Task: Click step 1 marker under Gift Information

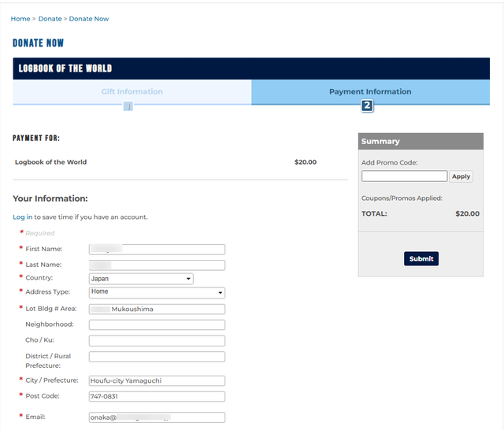Action: point(128,106)
